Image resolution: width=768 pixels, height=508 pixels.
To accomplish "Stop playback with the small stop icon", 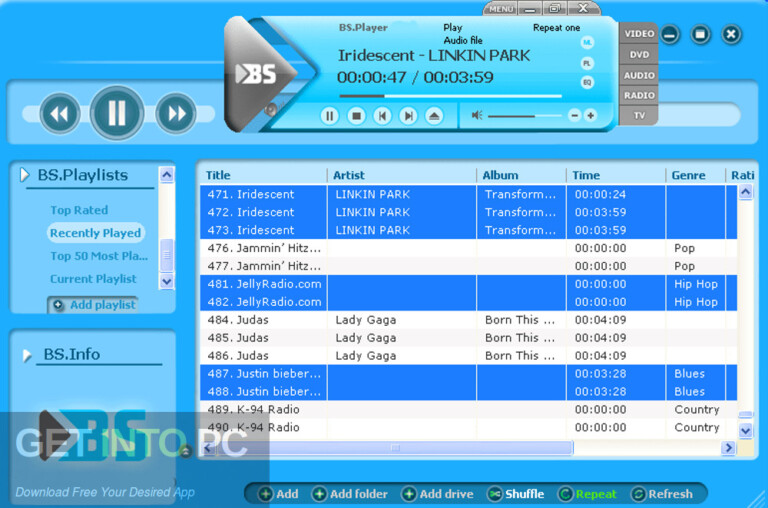I will tap(356, 116).
